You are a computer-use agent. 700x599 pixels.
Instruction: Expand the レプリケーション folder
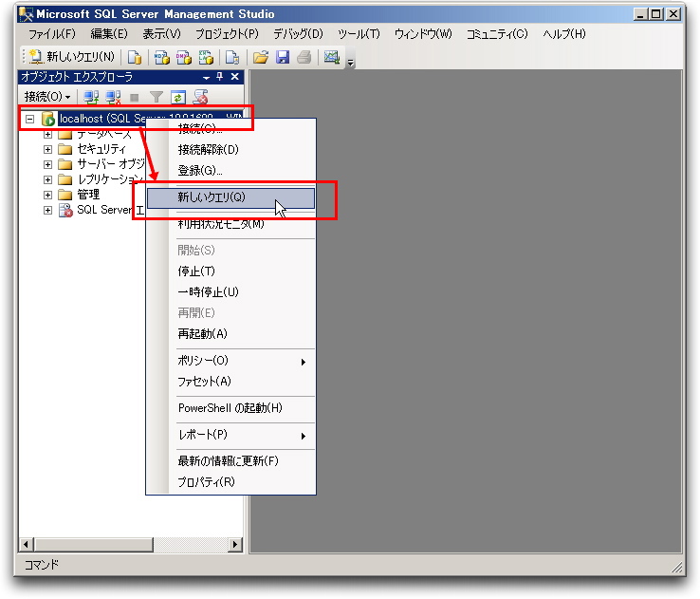(x=47, y=179)
